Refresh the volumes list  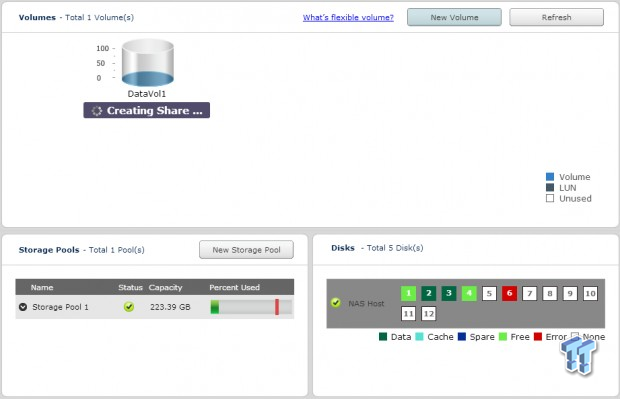click(x=556, y=17)
